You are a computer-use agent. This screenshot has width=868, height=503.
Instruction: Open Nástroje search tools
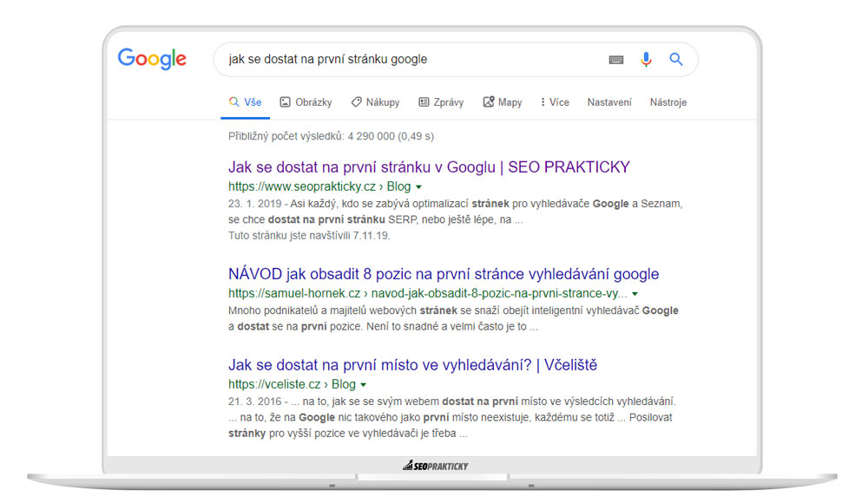(x=668, y=102)
